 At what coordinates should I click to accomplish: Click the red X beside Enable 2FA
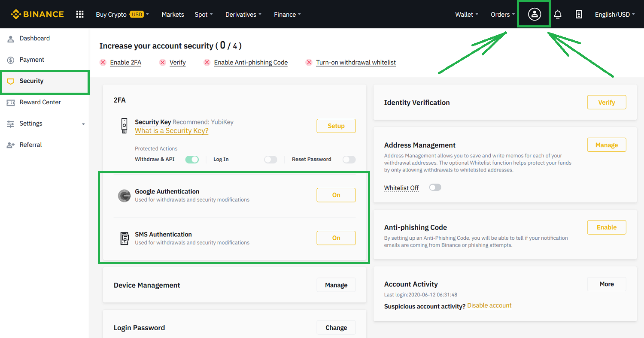(103, 63)
